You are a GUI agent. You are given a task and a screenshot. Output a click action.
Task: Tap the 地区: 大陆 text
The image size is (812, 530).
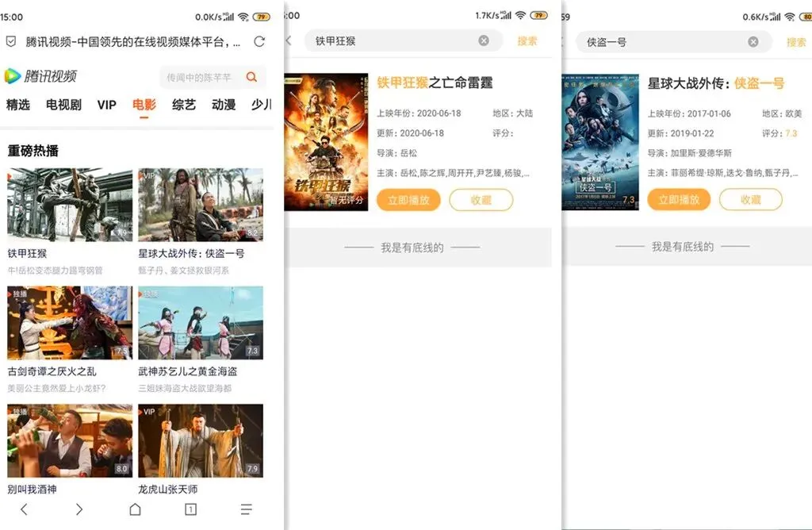click(513, 113)
